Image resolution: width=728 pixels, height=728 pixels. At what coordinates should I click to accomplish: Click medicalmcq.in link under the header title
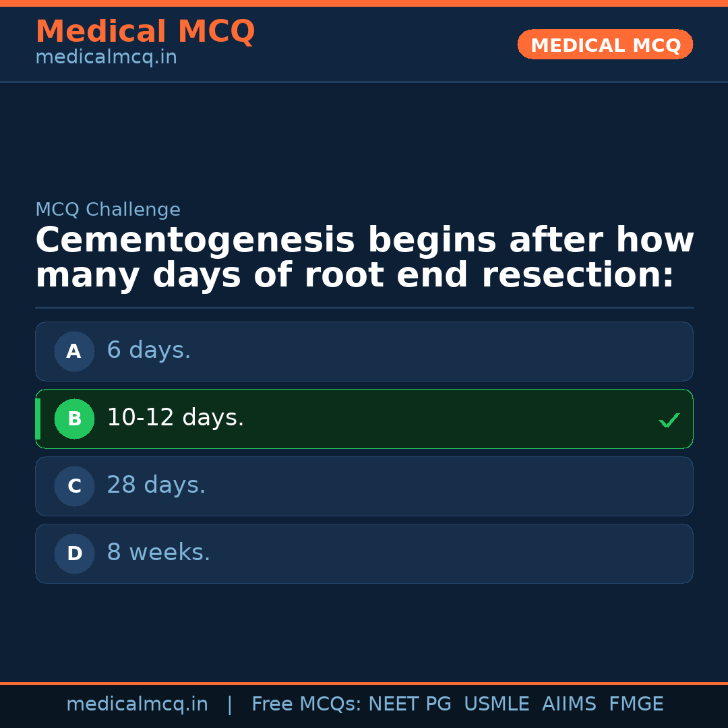[x=106, y=58]
